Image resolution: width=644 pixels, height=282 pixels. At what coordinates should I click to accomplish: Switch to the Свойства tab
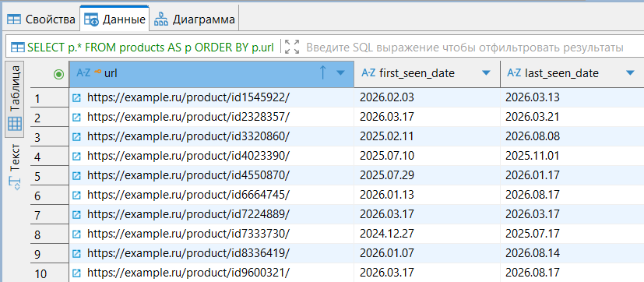click(x=41, y=19)
